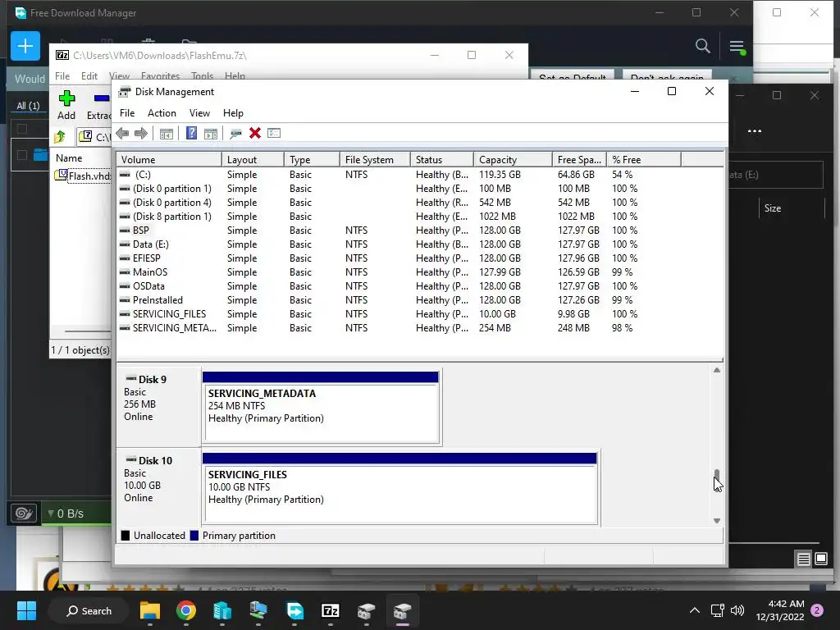The width and height of the screenshot is (840, 630).
Task: Select SERVICING_FILES 10.00 GB partition block
Action: 399,489
